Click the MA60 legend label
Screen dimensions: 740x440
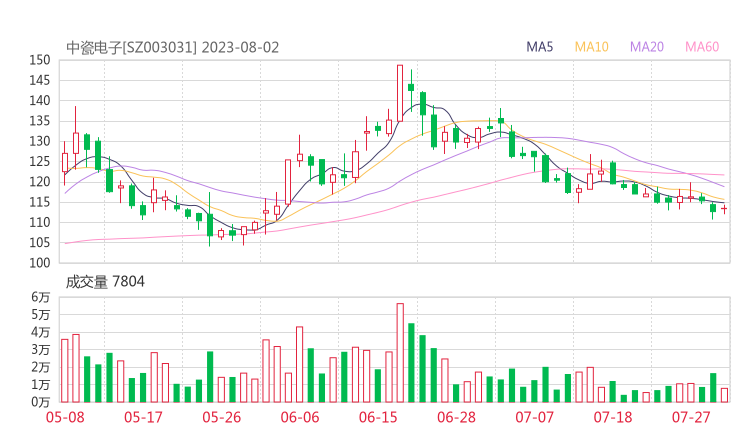click(x=702, y=47)
